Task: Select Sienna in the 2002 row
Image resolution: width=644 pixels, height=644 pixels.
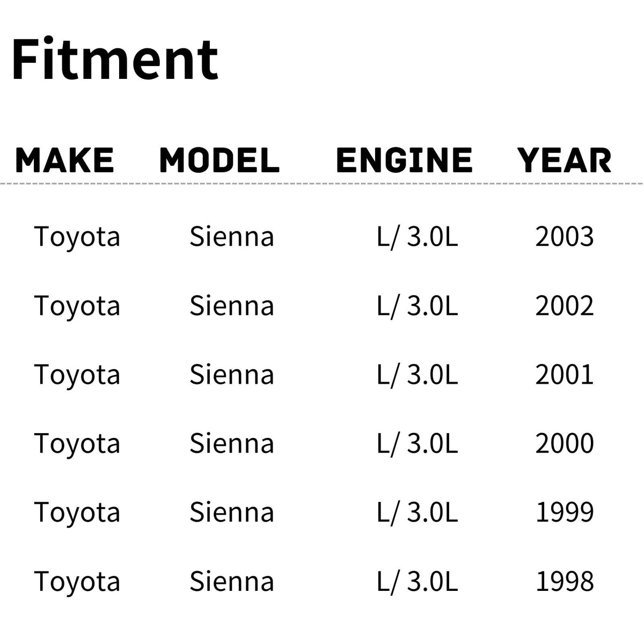Action: click(232, 306)
